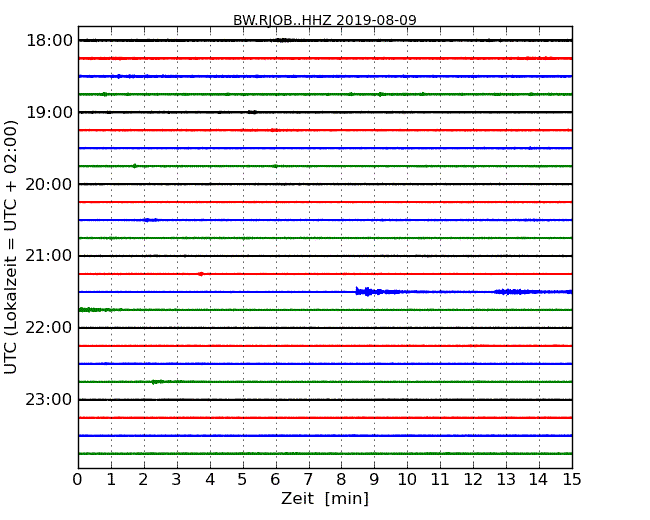
Task: Click the second blue signal burst near minute 13
Action: (516, 292)
